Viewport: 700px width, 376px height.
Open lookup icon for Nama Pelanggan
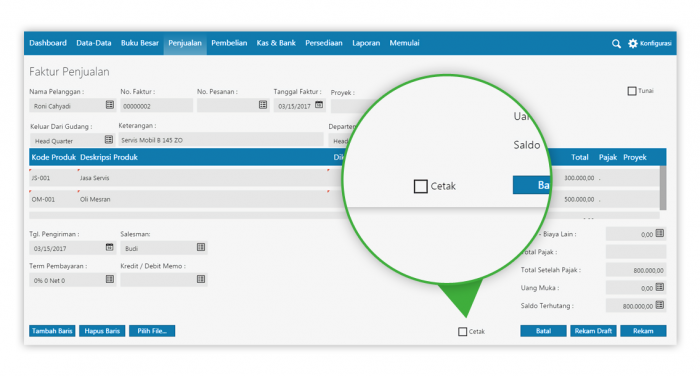(x=110, y=105)
